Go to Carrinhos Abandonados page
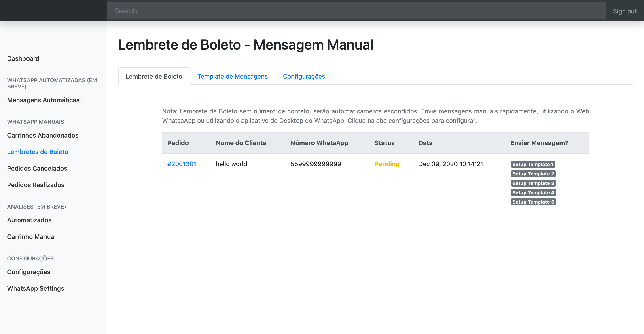The height and width of the screenshot is (334, 644). (x=43, y=135)
